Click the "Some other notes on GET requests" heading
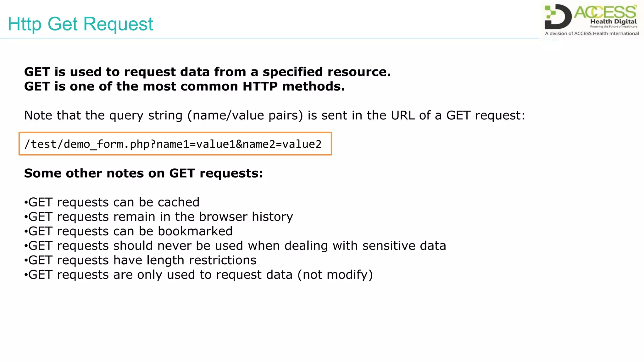 click(143, 173)
